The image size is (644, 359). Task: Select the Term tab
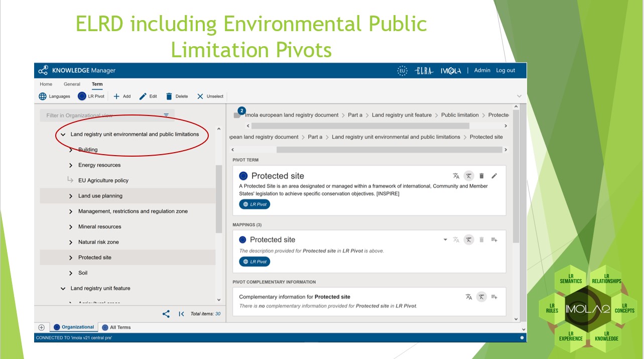(97, 84)
